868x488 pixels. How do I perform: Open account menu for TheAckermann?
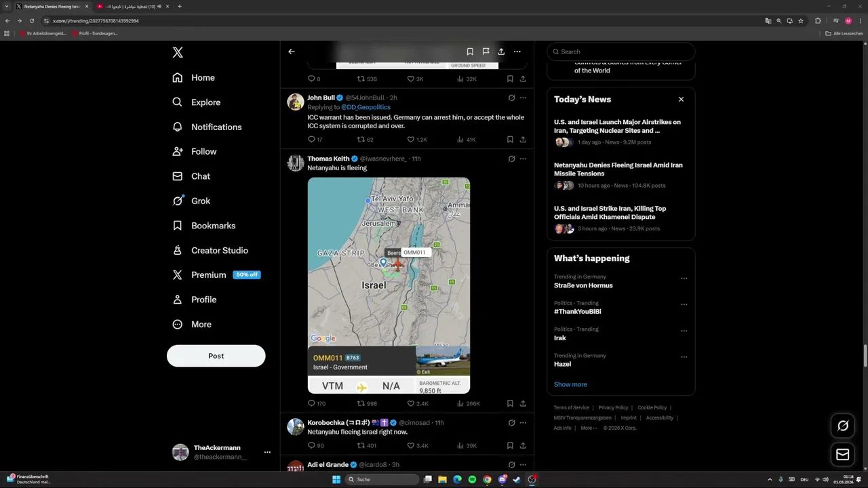click(x=267, y=452)
